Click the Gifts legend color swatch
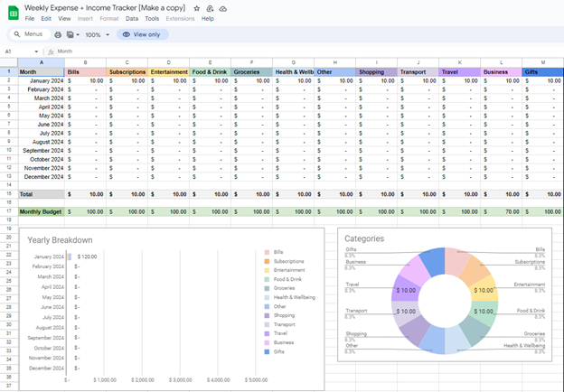The width and height of the screenshot is (564, 392). pos(267,351)
